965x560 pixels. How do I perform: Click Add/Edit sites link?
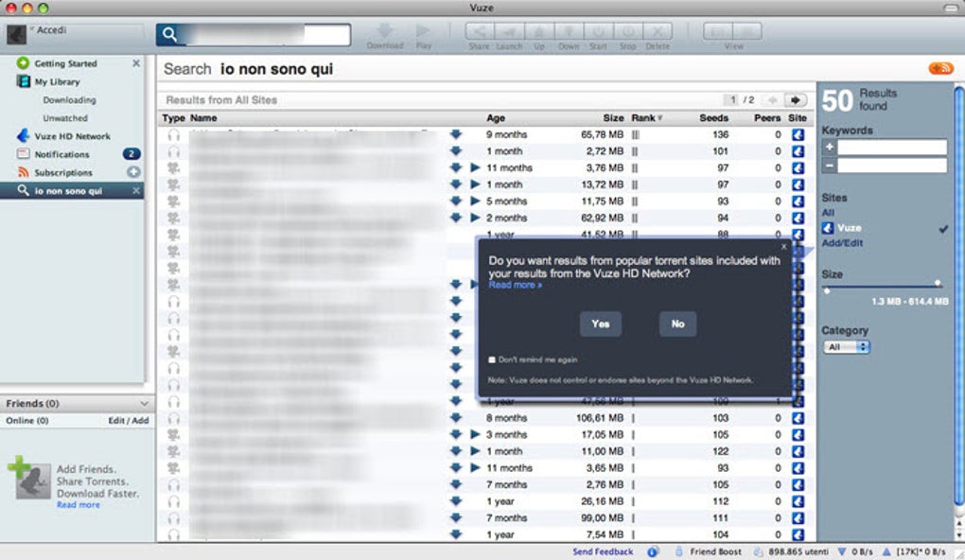842,243
